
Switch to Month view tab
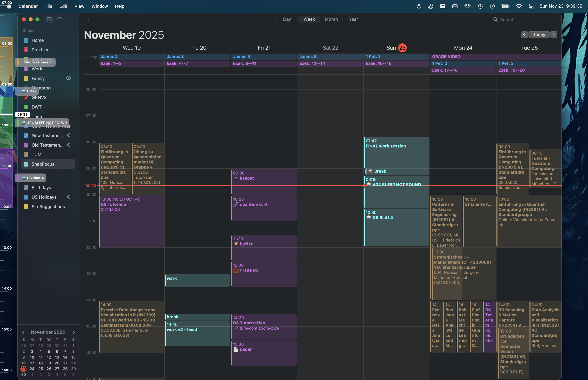(331, 19)
